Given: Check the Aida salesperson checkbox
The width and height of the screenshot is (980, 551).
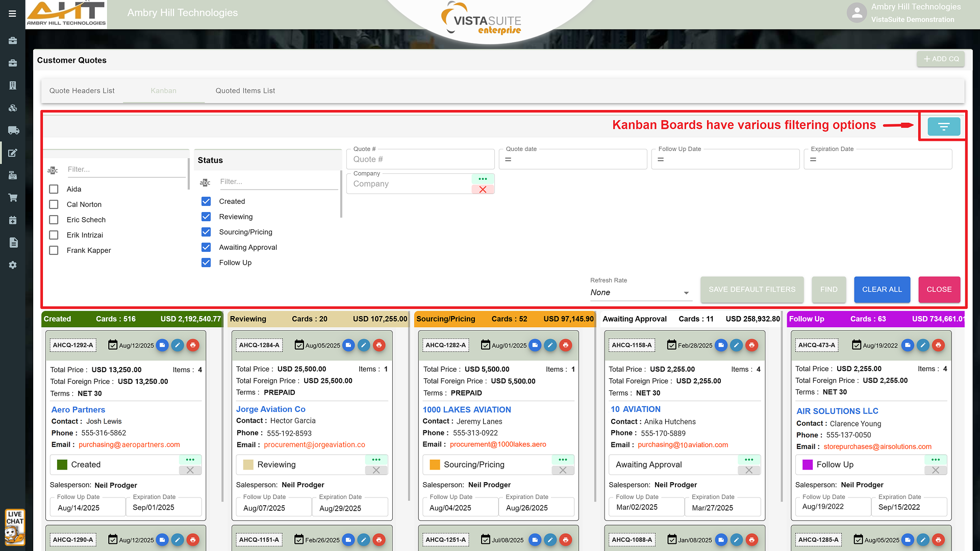Looking at the screenshot, I should coord(54,189).
